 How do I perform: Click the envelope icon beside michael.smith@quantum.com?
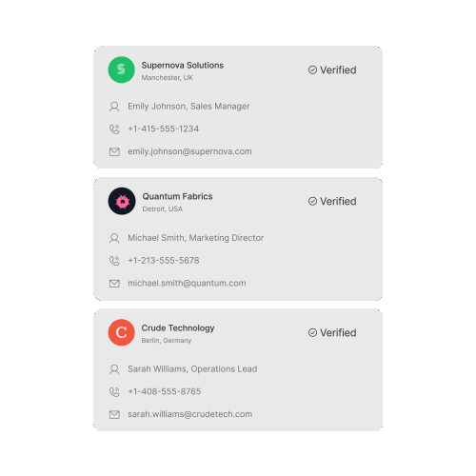114,284
